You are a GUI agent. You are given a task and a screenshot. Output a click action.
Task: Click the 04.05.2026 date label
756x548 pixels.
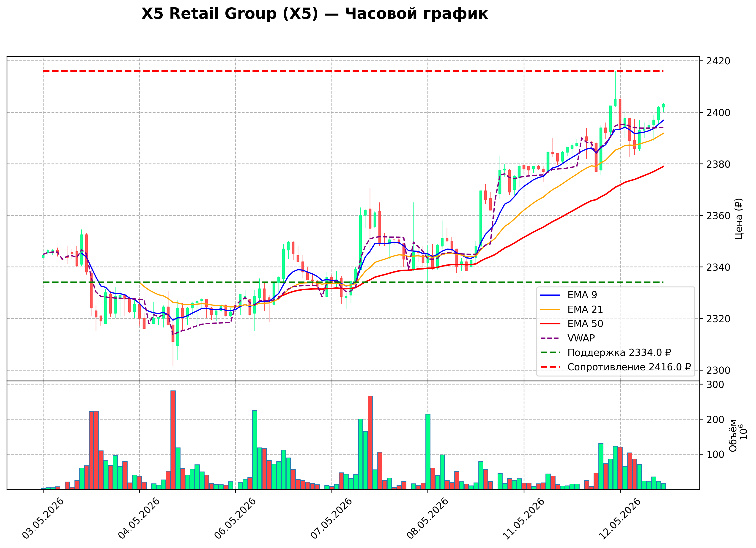(139, 518)
